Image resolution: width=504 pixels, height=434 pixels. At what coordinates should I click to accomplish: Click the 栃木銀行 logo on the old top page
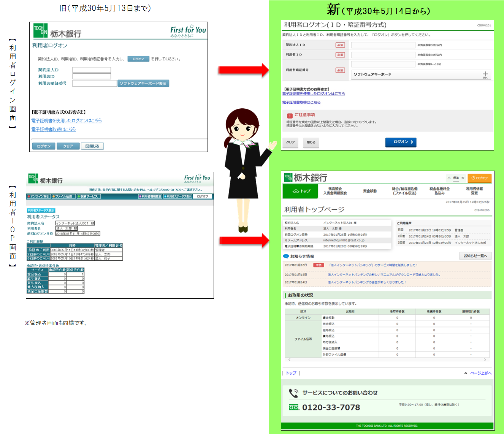(45, 179)
